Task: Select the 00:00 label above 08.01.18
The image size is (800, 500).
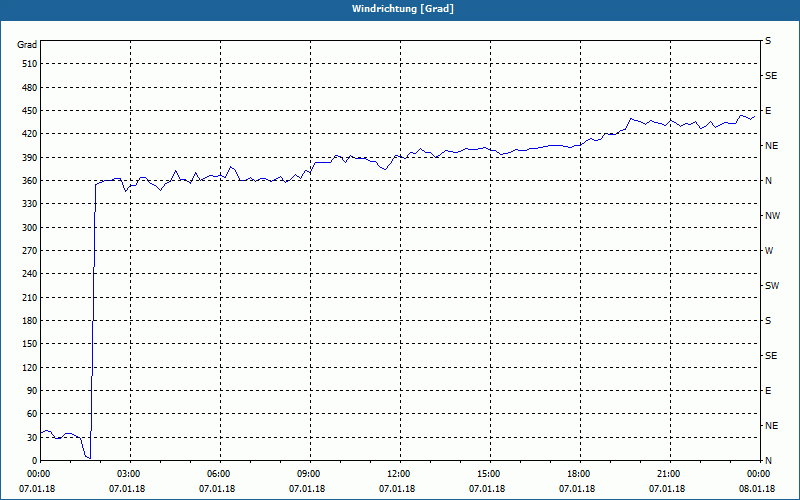Action: 760,474
